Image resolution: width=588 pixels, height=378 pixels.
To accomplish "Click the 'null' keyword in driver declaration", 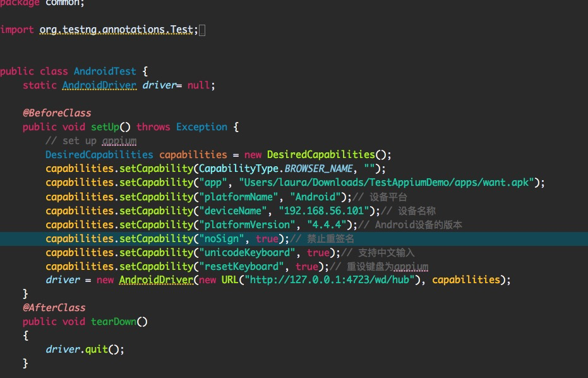I will point(199,85).
